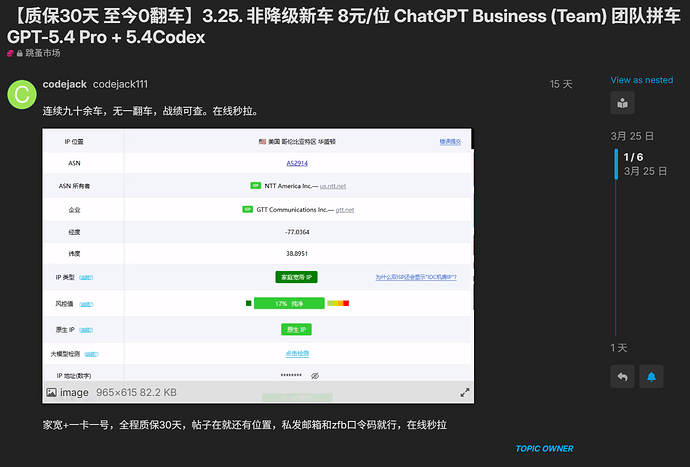Click the help link beside IP 类型

point(86,278)
